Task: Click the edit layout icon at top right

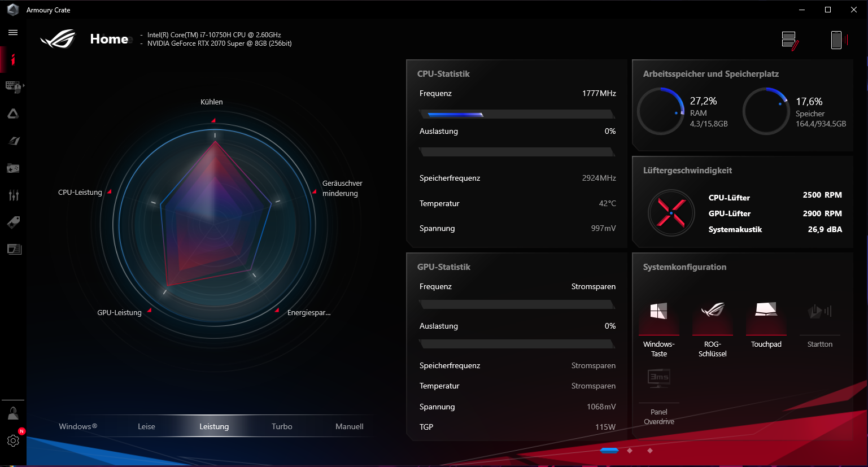Action: [x=790, y=40]
